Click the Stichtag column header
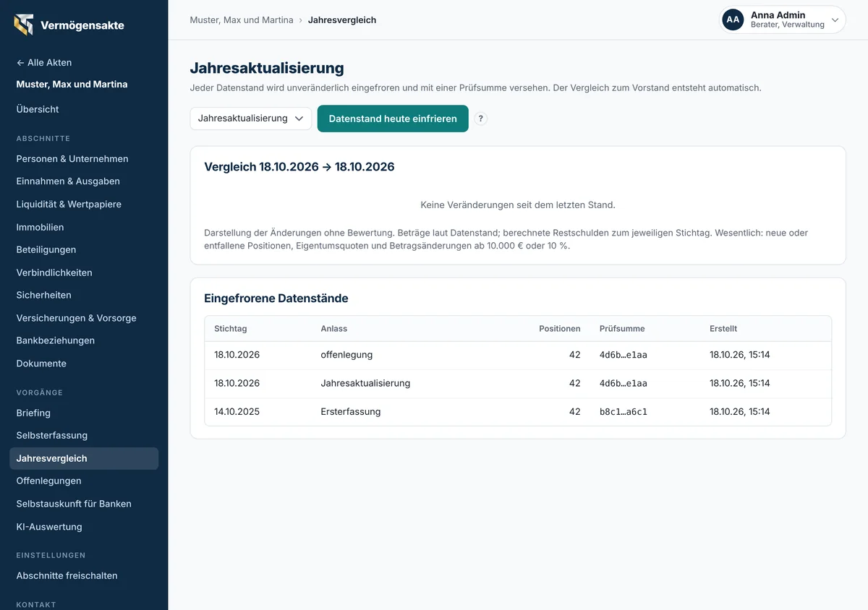The image size is (868, 610). (x=231, y=328)
